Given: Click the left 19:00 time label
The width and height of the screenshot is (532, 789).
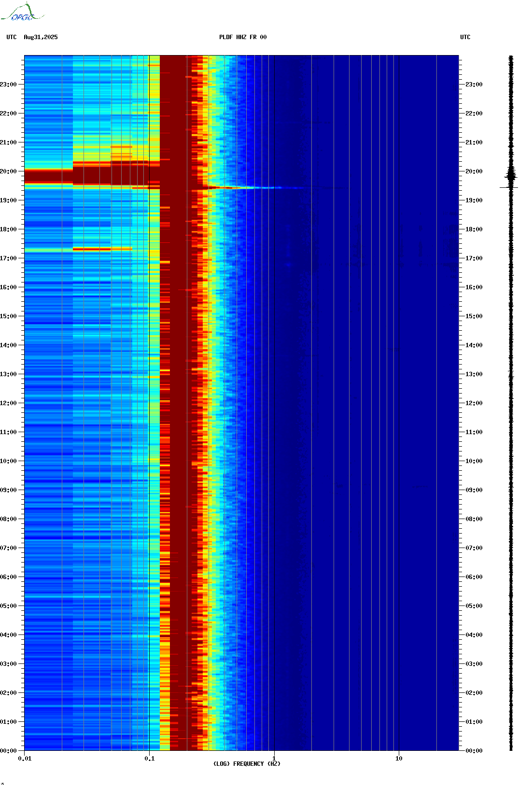Looking at the screenshot, I should click(x=8, y=200).
